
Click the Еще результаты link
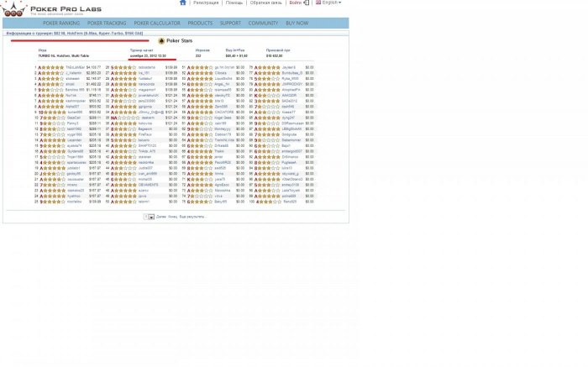(x=192, y=217)
